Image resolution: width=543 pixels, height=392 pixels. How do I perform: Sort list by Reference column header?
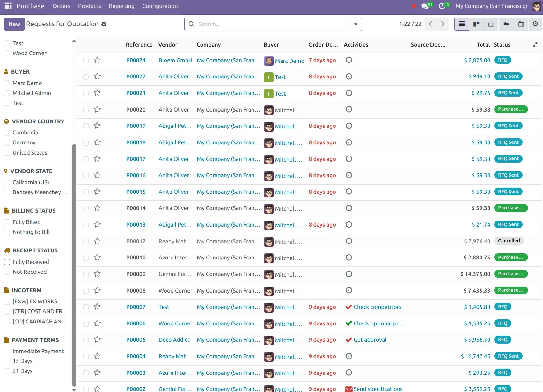139,45
